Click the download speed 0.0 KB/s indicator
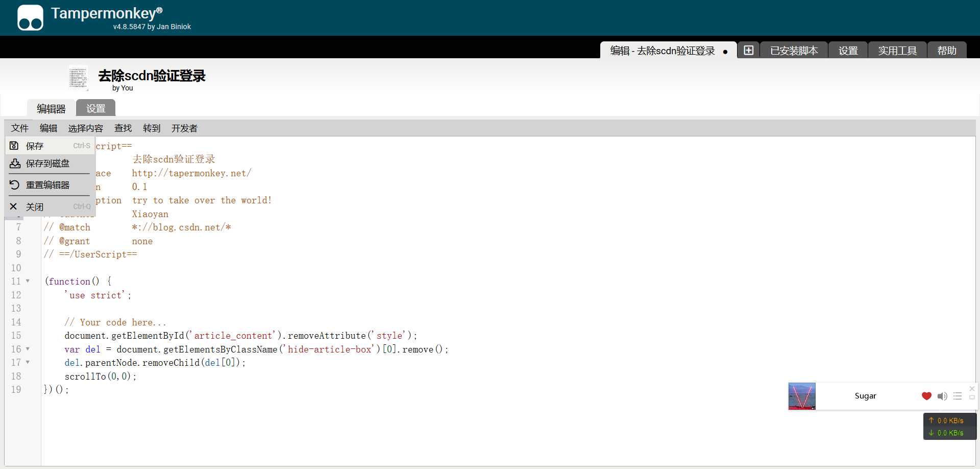The width and height of the screenshot is (980, 469). (946, 433)
